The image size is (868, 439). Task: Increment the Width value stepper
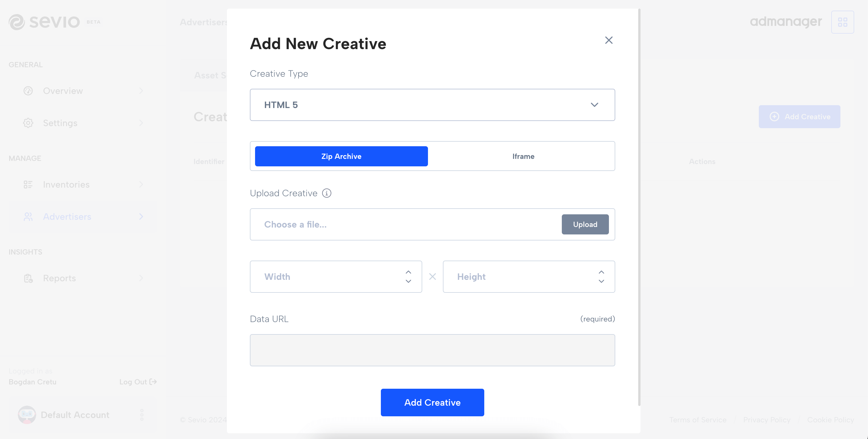click(408, 272)
